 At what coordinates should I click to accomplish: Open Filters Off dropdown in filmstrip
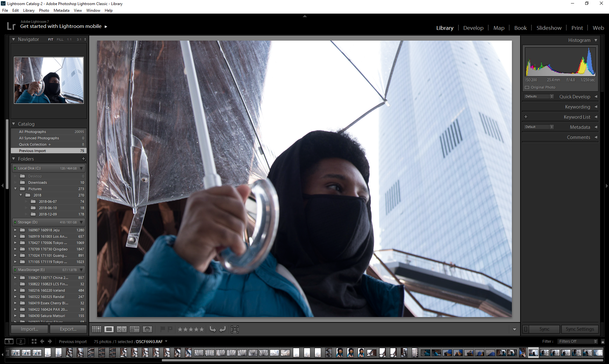coord(578,341)
